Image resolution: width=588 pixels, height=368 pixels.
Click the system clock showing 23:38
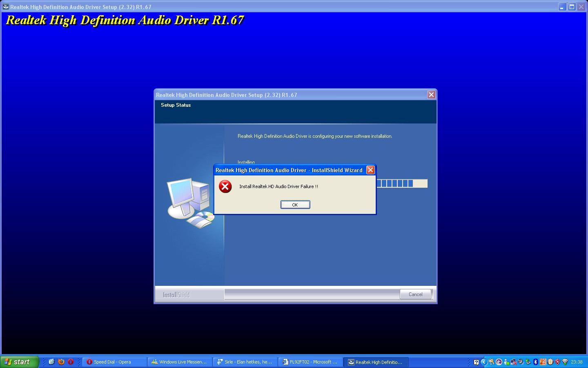pos(577,362)
